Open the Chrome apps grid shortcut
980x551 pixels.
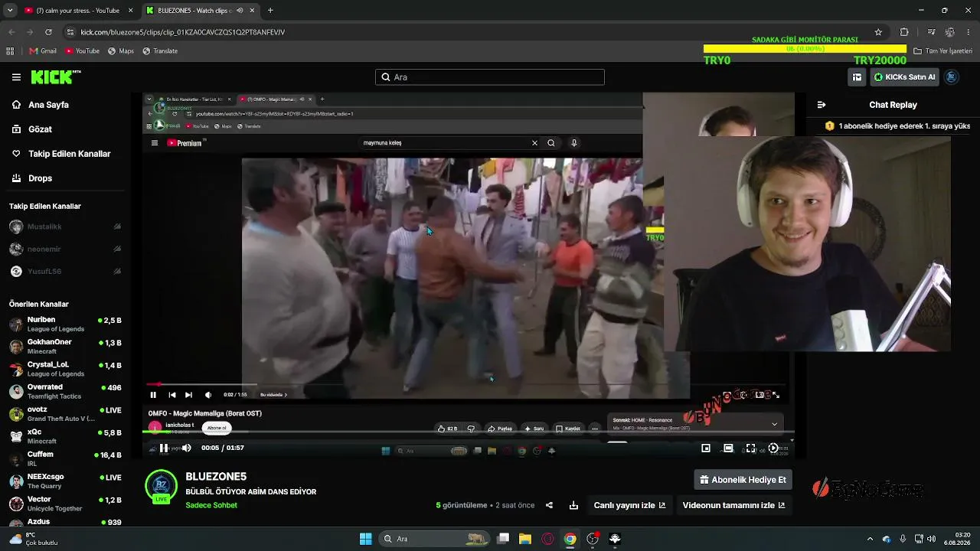point(10,51)
